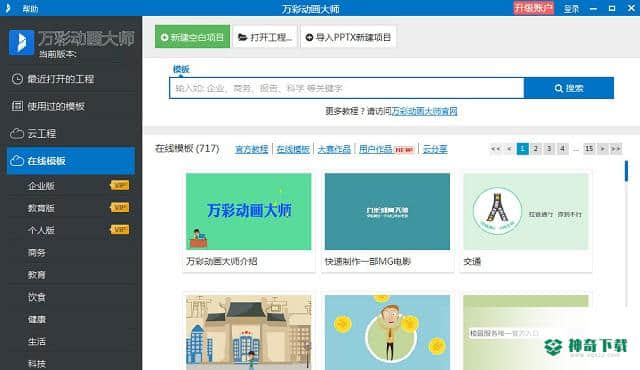Go to next page with > button
Image resolution: width=640 pixels, height=370 pixels.
(602, 149)
